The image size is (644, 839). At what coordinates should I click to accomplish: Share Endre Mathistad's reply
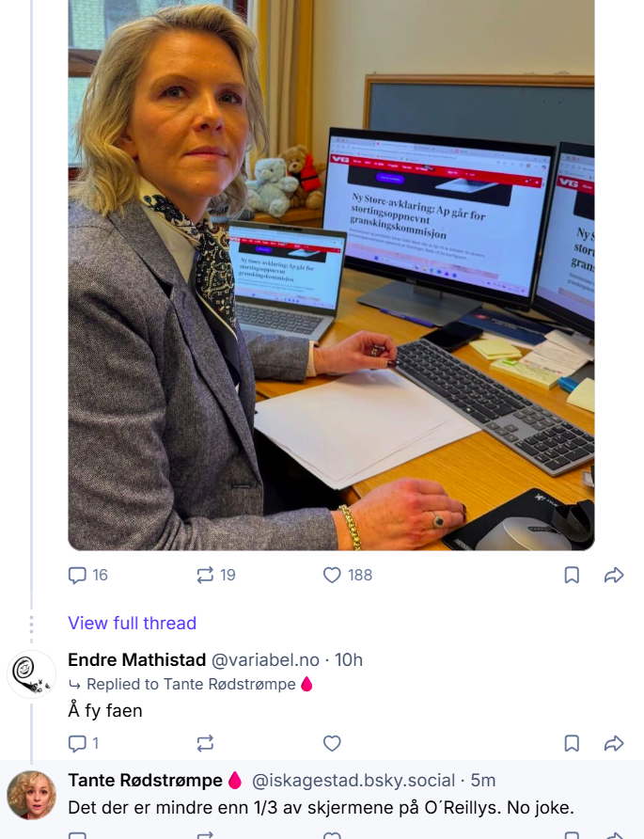pos(614,743)
